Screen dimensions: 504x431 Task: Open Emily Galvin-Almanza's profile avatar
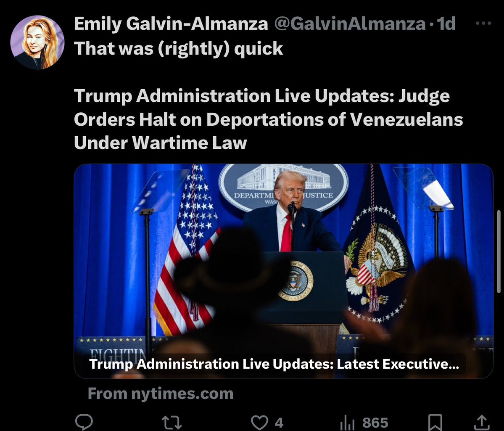[x=37, y=42]
